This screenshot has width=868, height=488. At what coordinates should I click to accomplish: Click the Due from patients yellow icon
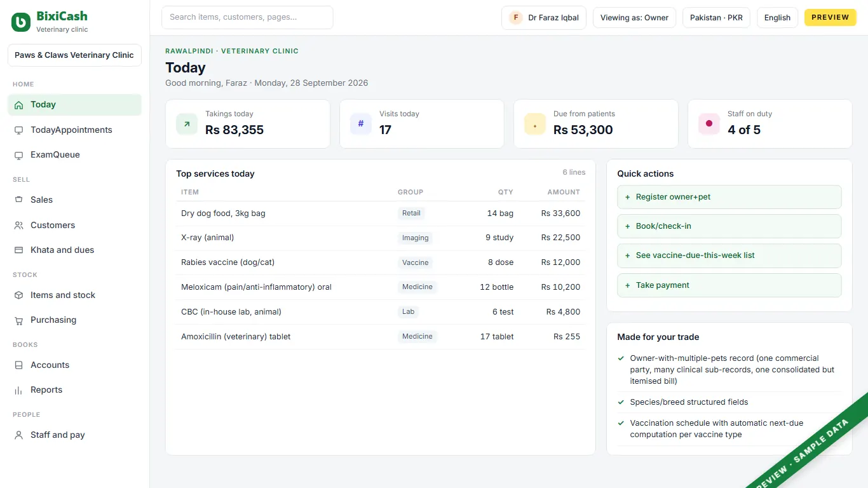click(535, 124)
